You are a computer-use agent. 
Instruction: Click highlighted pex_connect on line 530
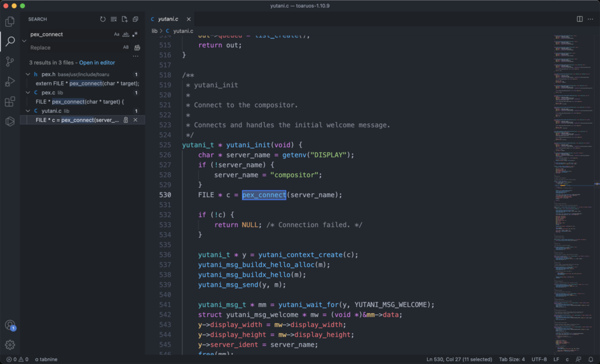(x=264, y=195)
